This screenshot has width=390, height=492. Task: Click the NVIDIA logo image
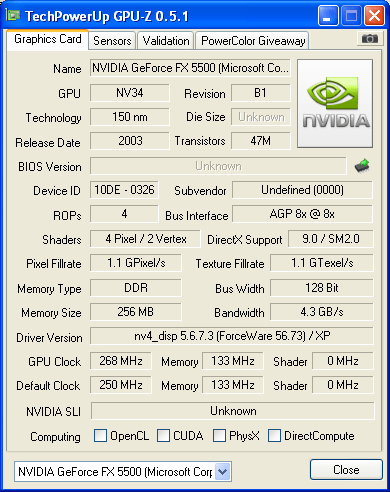pos(335,103)
